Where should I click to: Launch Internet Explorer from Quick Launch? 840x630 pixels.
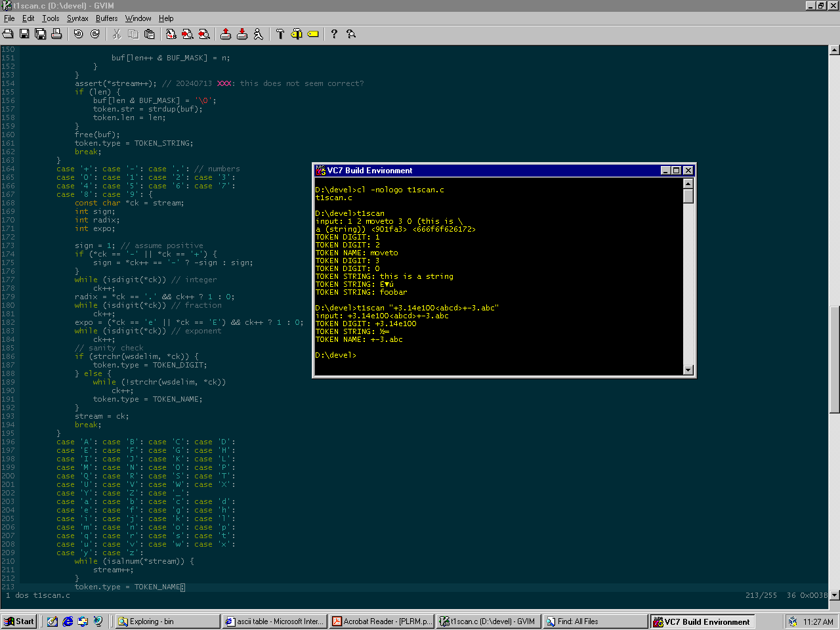tap(68, 621)
